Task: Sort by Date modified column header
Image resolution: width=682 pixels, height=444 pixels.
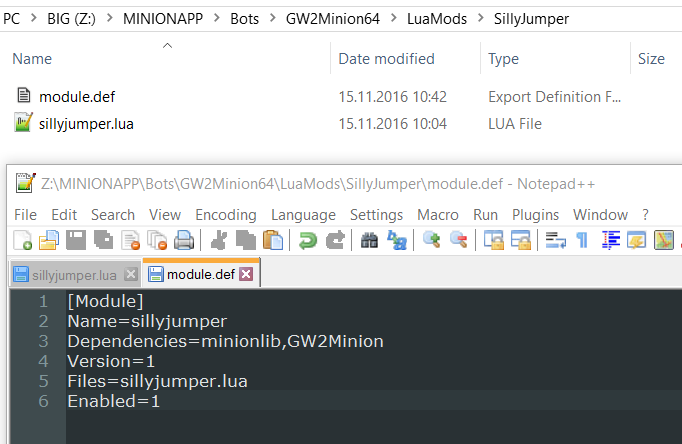Action: click(x=386, y=59)
